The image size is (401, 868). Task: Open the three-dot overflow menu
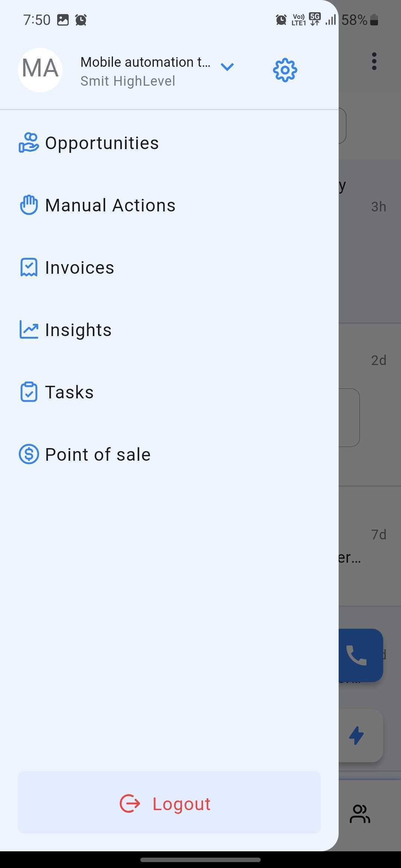(374, 61)
